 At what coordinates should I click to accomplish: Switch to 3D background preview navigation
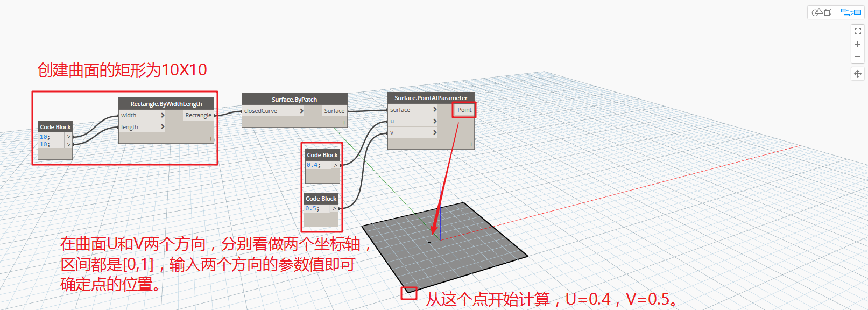822,12
